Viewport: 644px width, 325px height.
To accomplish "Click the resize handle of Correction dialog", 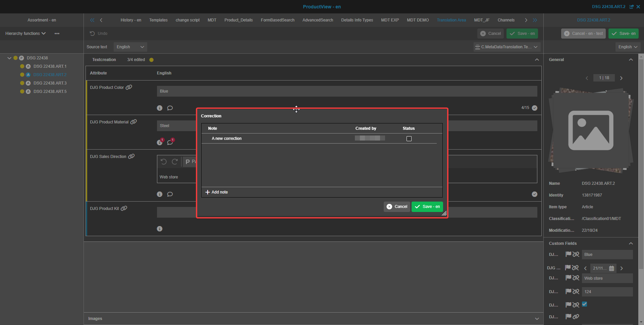I will click(444, 214).
